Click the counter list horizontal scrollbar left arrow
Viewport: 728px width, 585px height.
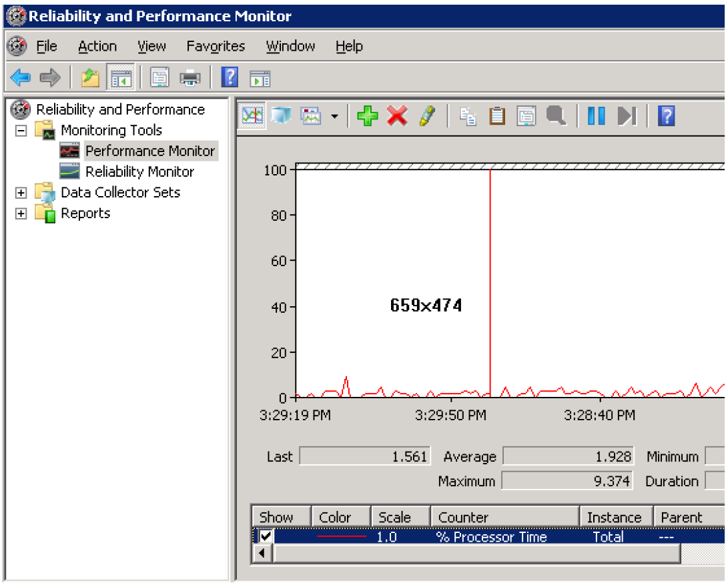click(x=264, y=553)
